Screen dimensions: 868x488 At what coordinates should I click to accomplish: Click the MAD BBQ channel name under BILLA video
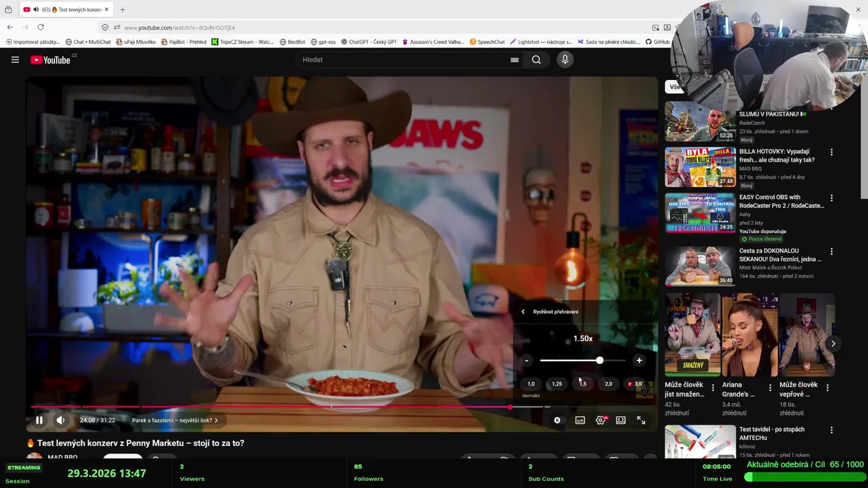[x=751, y=169]
